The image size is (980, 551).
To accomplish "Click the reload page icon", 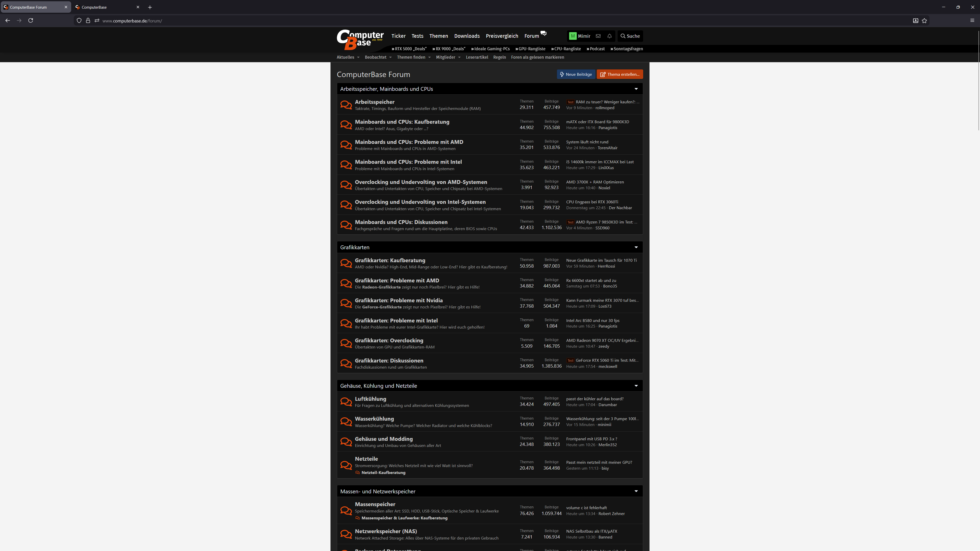I will coord(30,20).
